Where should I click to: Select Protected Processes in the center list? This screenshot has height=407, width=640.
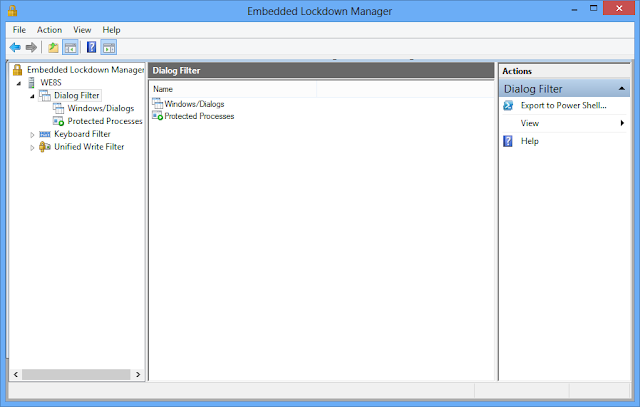pos(199,116)
